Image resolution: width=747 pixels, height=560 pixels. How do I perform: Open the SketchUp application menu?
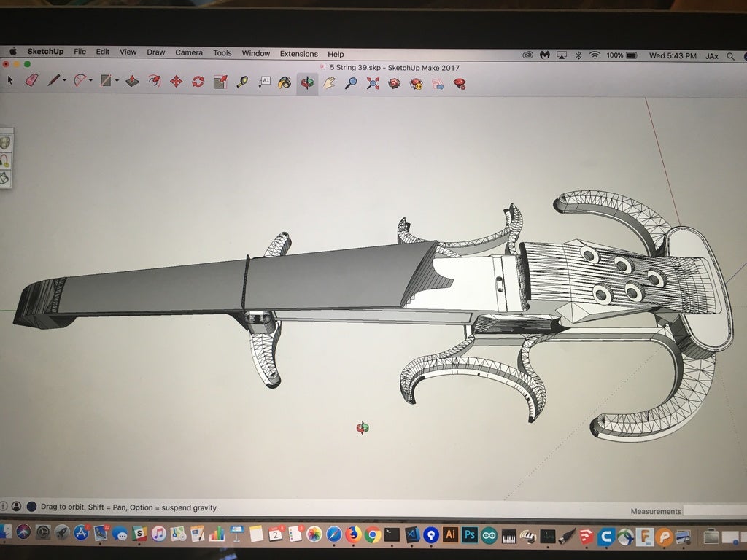point(45,52)
